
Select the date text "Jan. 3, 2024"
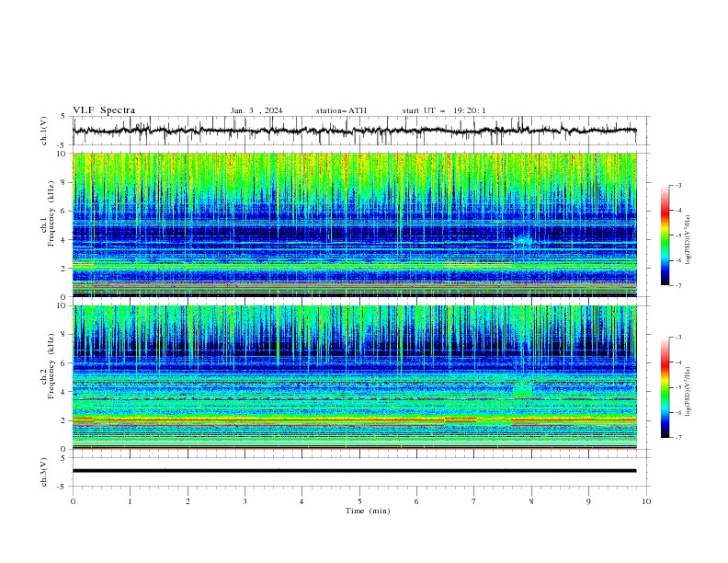pyautogui.click(x=256, y=110)
